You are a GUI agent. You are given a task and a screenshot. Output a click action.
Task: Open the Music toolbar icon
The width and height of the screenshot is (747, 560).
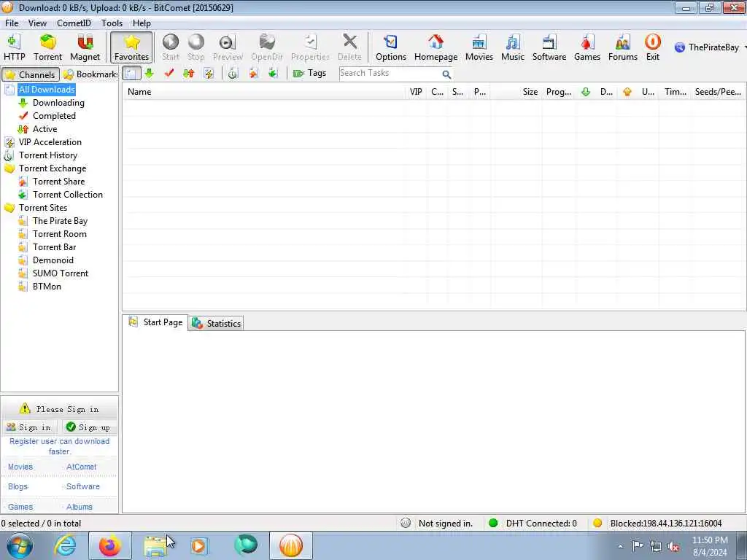coord(513,47)
